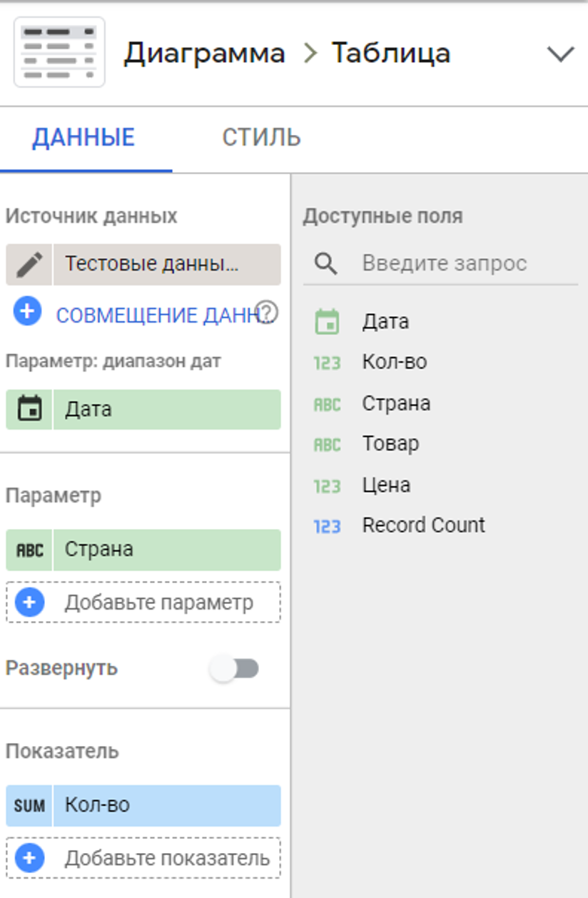This screenshot has height=898, width=588.
Task: Click the blue plus next to СОВМЕЩЕНИЕ ДАННЫХ
Action: [27, 312]
